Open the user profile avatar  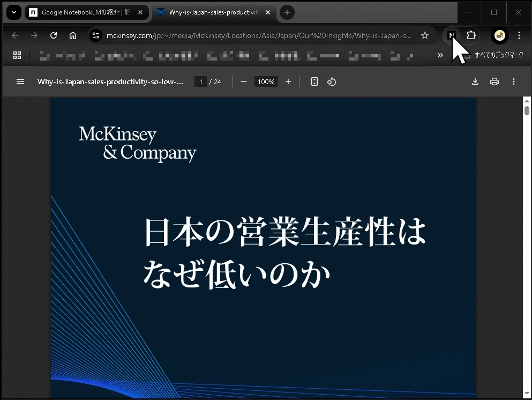(499, 35)
